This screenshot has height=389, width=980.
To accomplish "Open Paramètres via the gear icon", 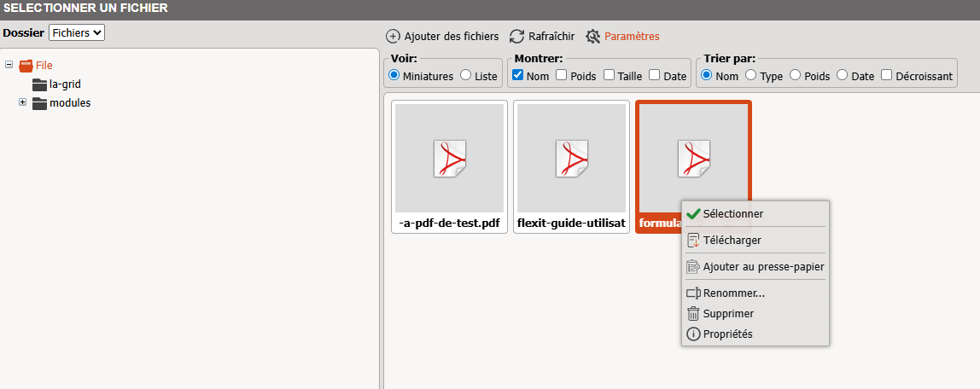I will pos(593,37).
